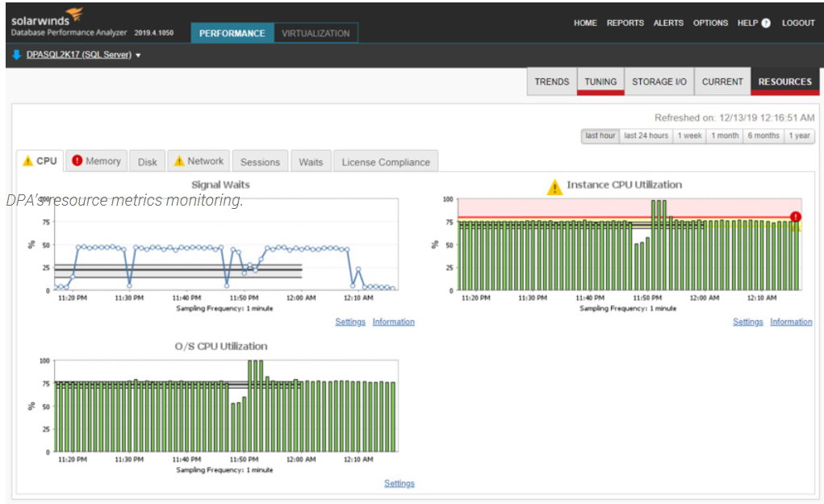Go to HOME in the top navigation

585,23
